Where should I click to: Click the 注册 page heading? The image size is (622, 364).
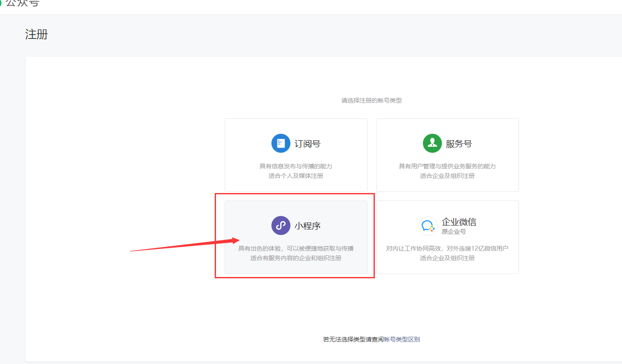(x=36, y=34)
